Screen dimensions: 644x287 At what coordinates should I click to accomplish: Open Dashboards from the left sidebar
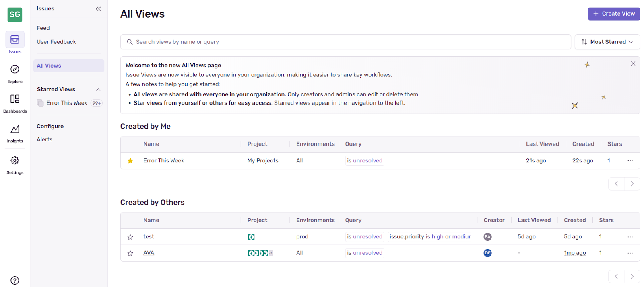pos(15,99)
